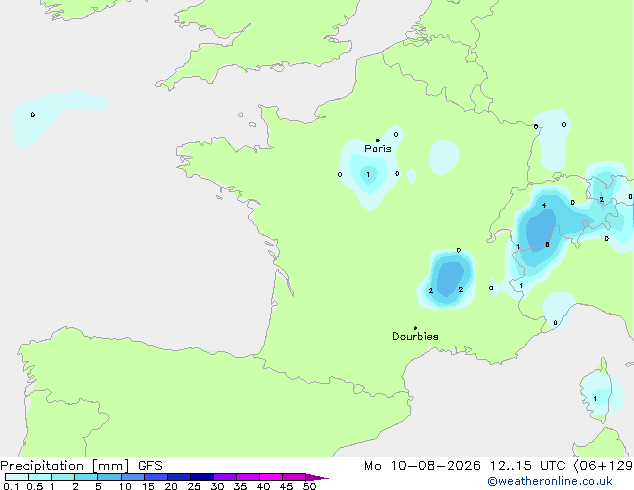
Task: Click the '45' legend scale value
Action: tap(286, 486)
